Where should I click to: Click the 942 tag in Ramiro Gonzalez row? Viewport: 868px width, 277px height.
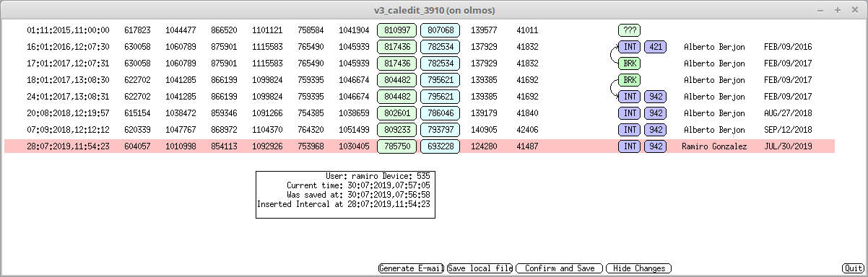pos(655,146)
